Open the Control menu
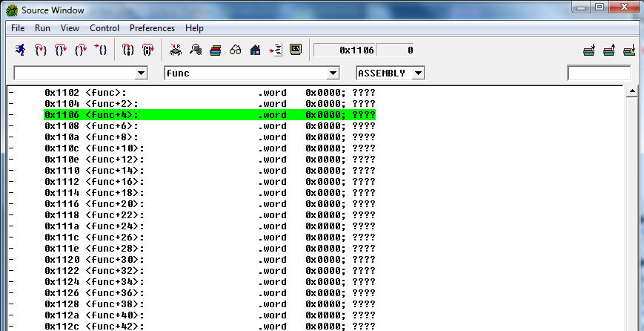644x331 pixels. 104,28
